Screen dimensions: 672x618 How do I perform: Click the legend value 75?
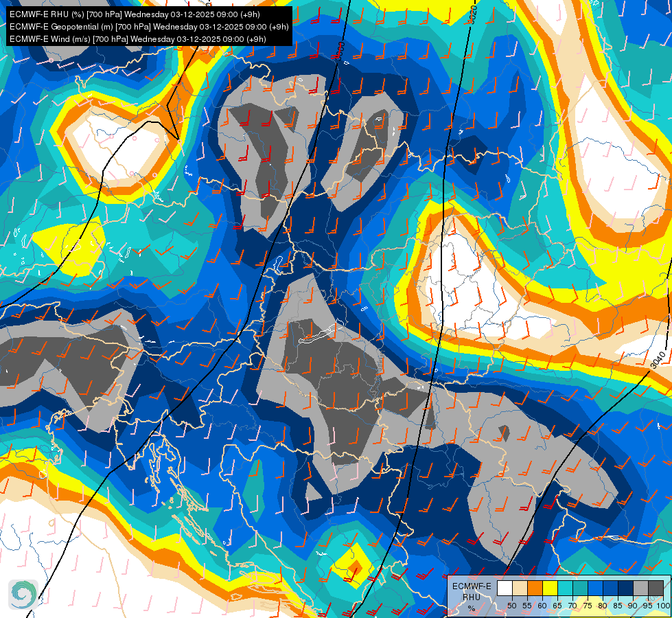pos(588,606)
